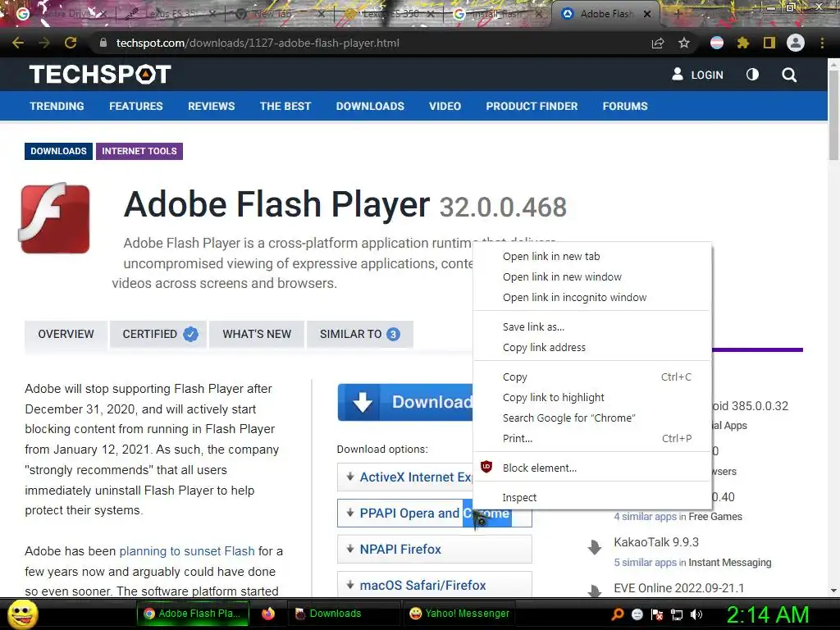Open the REVIEWS nav item
Screen dimensions: 840x630
211,106
